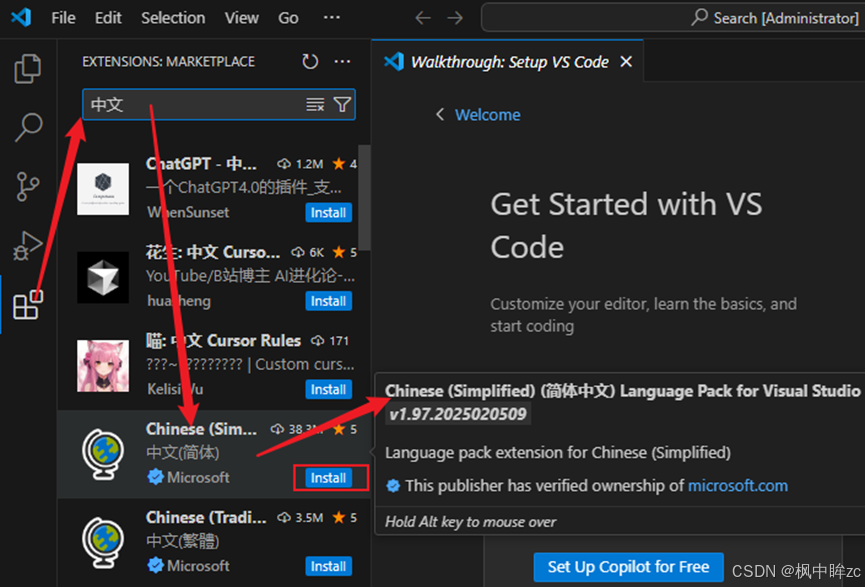Go back to Welcome page link
Viewport: 865px width, 587px height.
pos(487,115)
